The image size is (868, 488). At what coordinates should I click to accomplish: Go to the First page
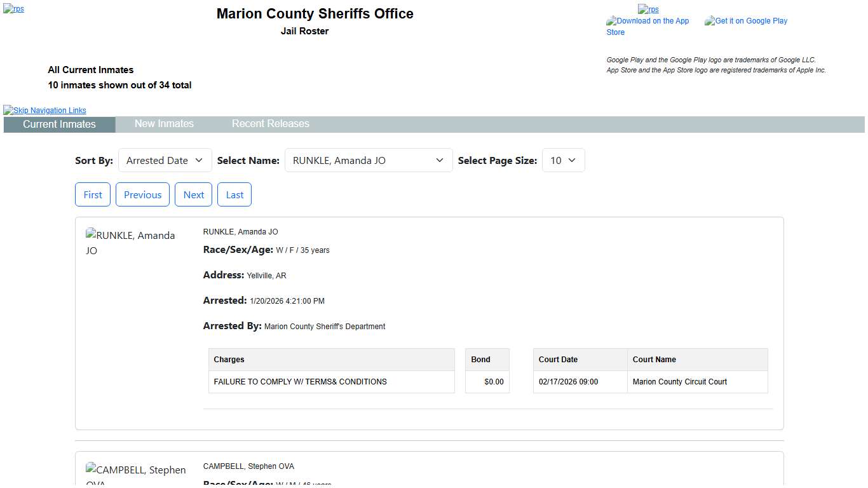click(x=93, y=194)
